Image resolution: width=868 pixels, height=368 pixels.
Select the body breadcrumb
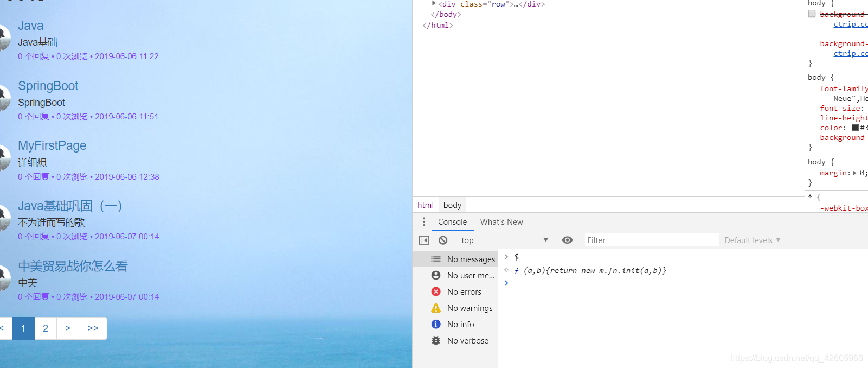pyautogui.click(x=452, y=205)
